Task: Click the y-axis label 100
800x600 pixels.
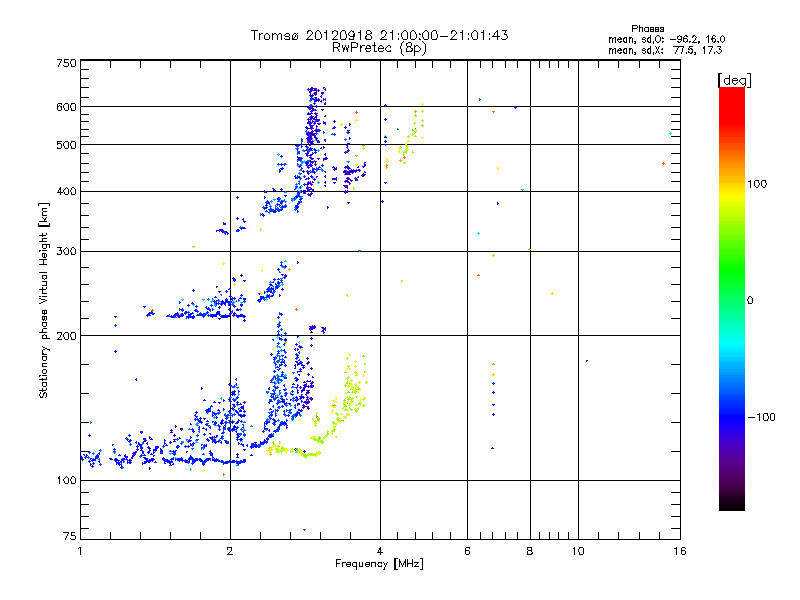Action: pos(66,480)
